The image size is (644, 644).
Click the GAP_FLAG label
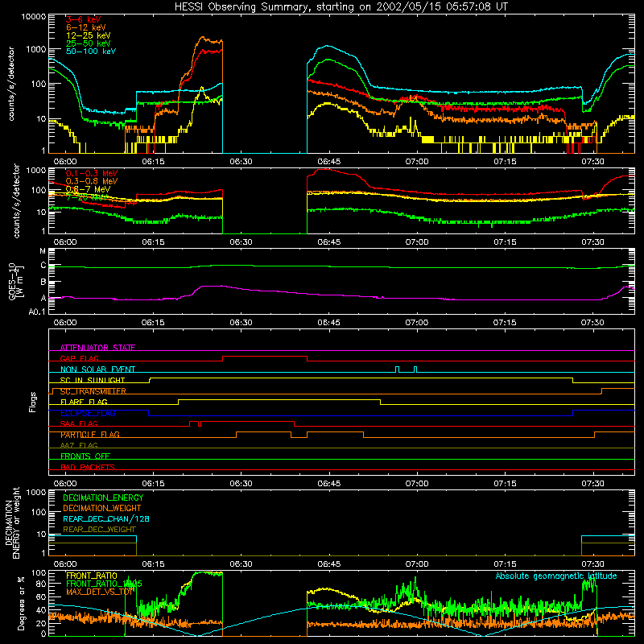[79, 358]
